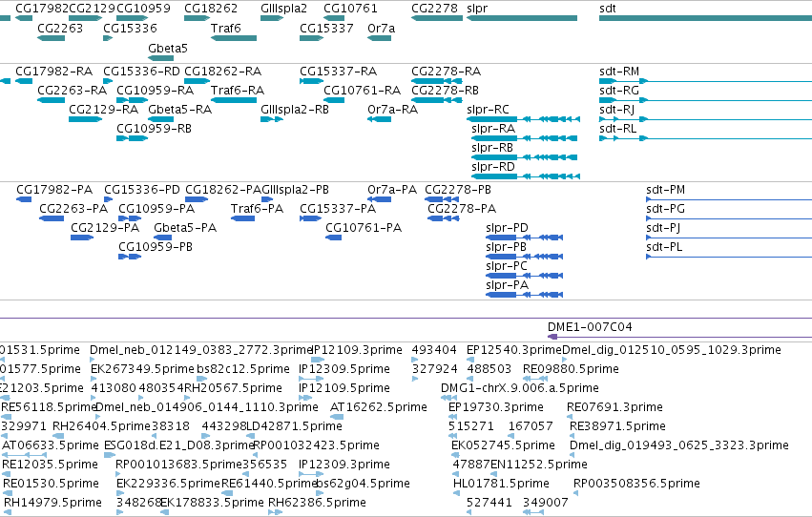This screenshot has height=517, width=812.
Task: Click the Traf6 gene bar
Action: tap(234, 38)
